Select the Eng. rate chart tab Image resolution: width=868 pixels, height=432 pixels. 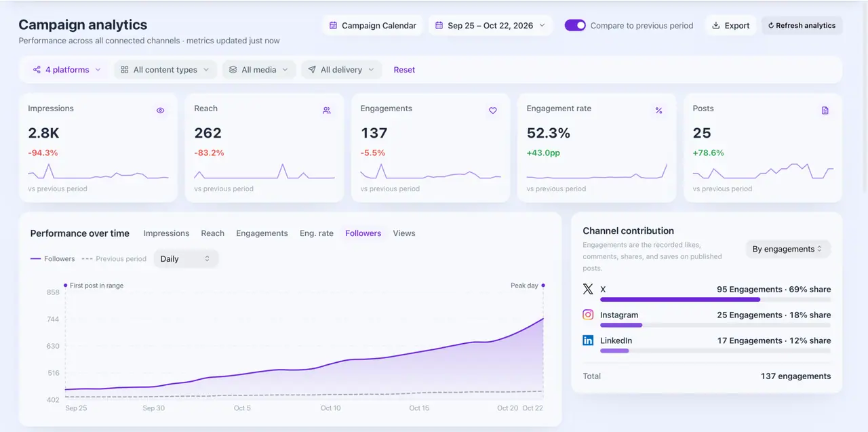point(317,233)
